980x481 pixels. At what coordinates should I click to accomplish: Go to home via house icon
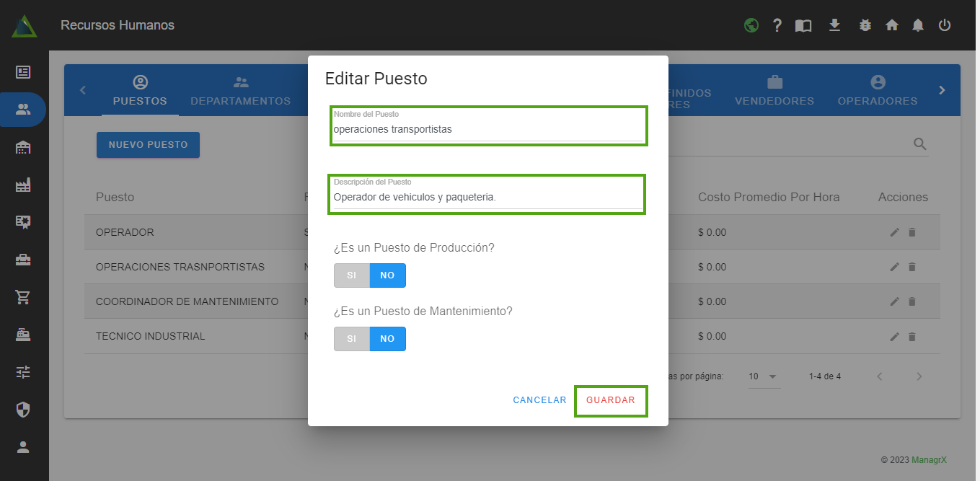[892, 25]
